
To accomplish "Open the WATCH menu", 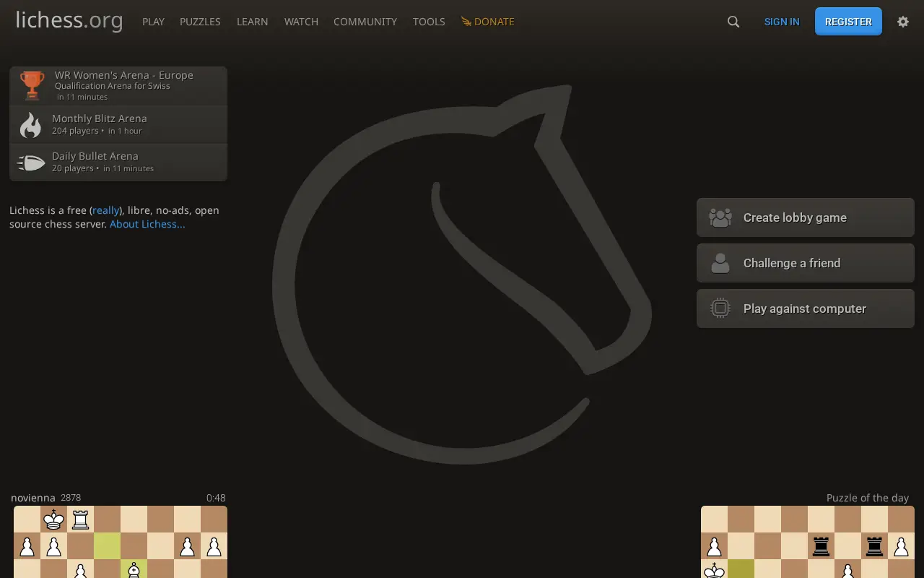I will pyautogui.click(x=301, y=22).
